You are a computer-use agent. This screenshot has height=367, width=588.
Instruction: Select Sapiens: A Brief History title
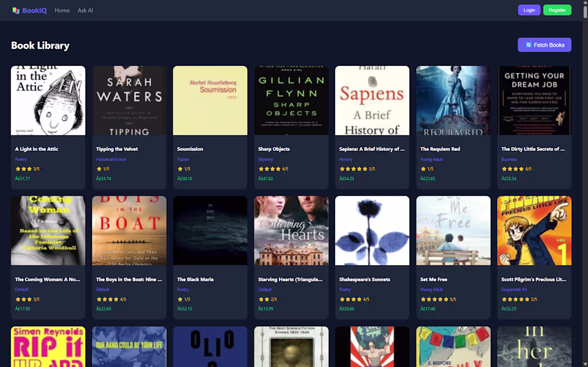[372, 149]
